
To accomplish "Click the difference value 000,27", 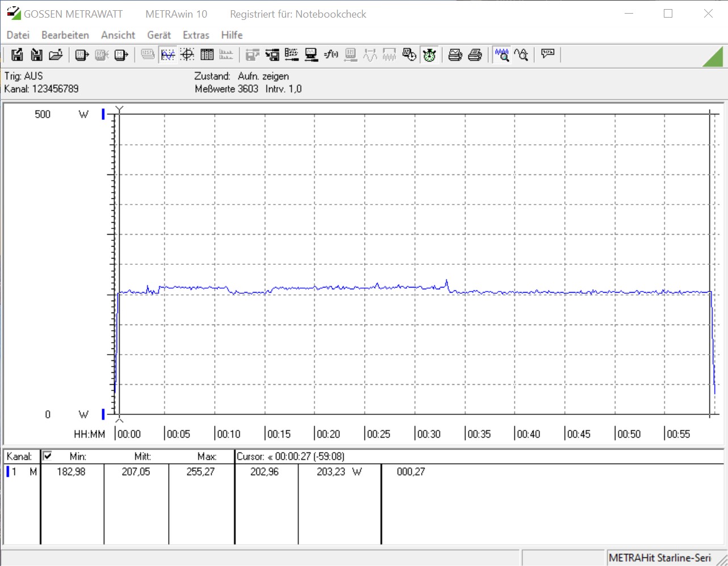I will click(411, 472).
